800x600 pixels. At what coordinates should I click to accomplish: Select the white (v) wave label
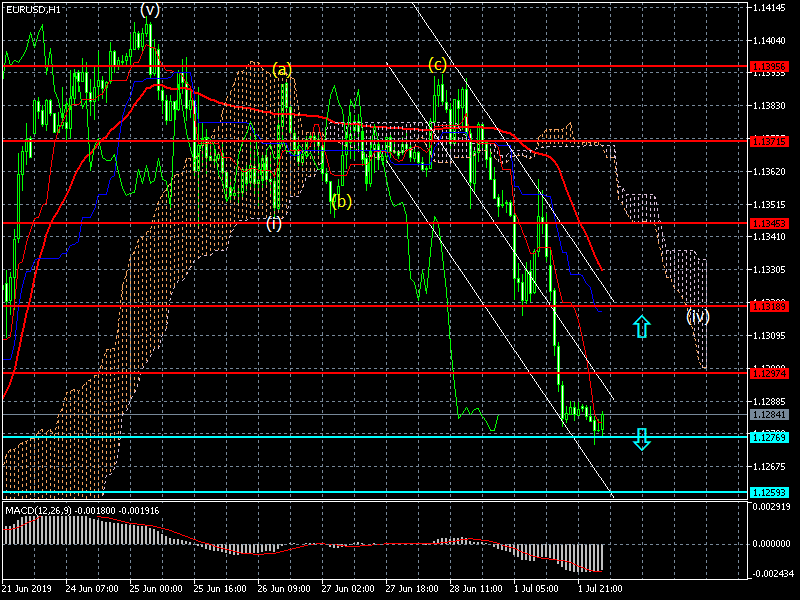150,9
